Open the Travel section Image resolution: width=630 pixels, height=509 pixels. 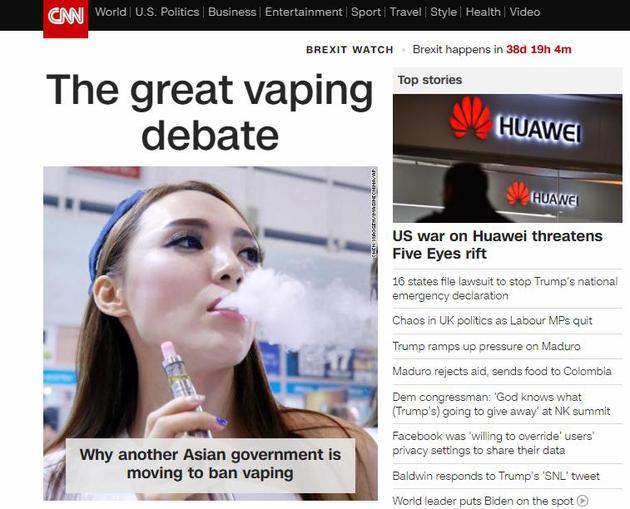tap(405, 12)
